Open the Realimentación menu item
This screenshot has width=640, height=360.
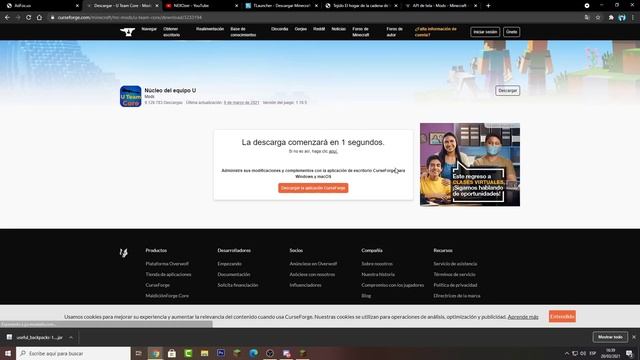click(210, 29)
